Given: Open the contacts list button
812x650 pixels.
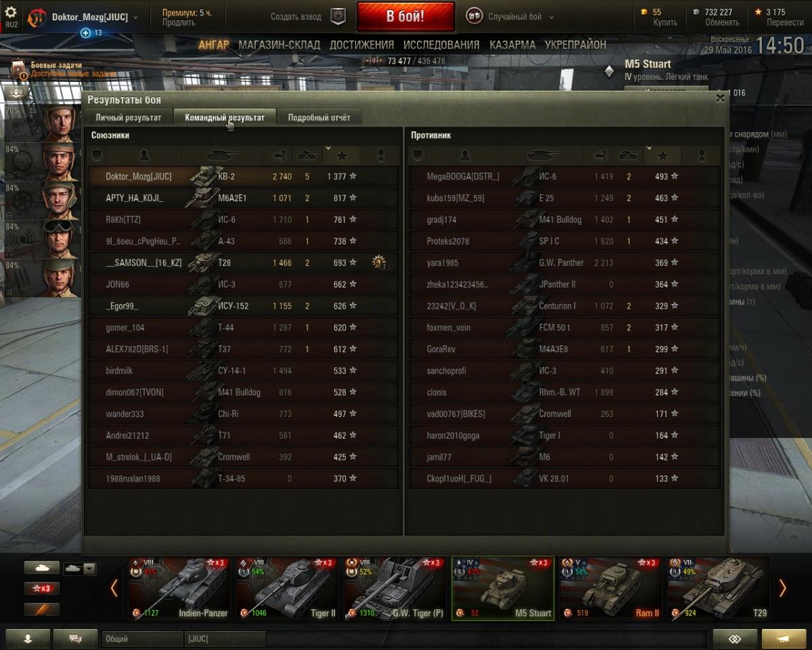Looking at the screenshot, I should tap(27, 638).
